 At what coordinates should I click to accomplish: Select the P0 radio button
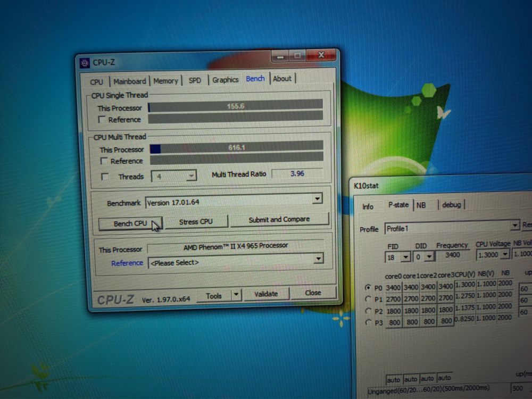click(368, 287)
